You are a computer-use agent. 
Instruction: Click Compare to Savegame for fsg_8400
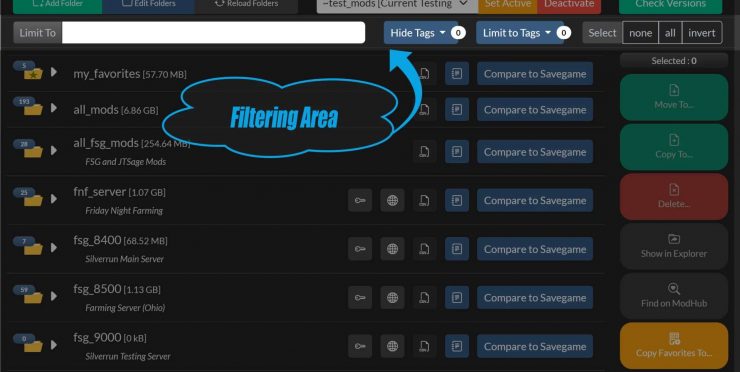535,249
